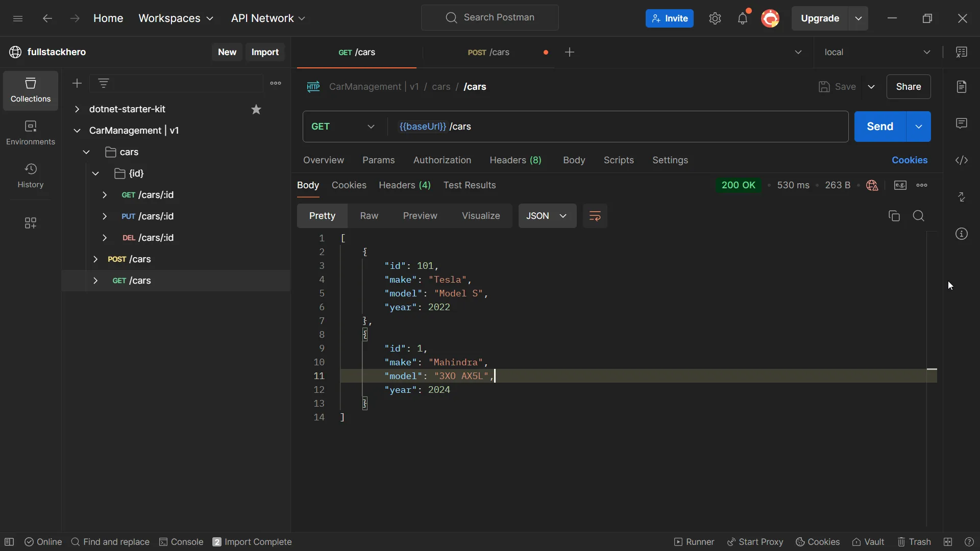Collapse the CarManagement | v1 collection
Screen dimensions: 980x551
click(77, 131)
